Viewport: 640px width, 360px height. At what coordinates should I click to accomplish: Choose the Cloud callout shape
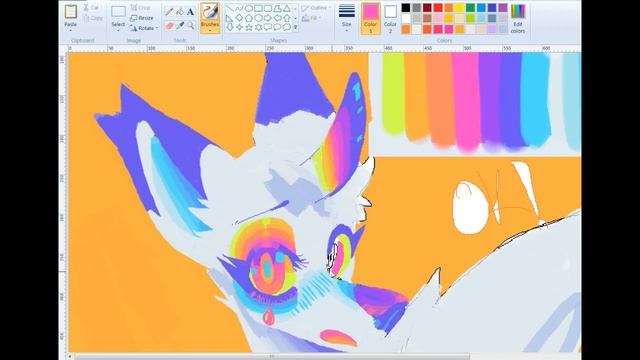[x=287, y=27]
